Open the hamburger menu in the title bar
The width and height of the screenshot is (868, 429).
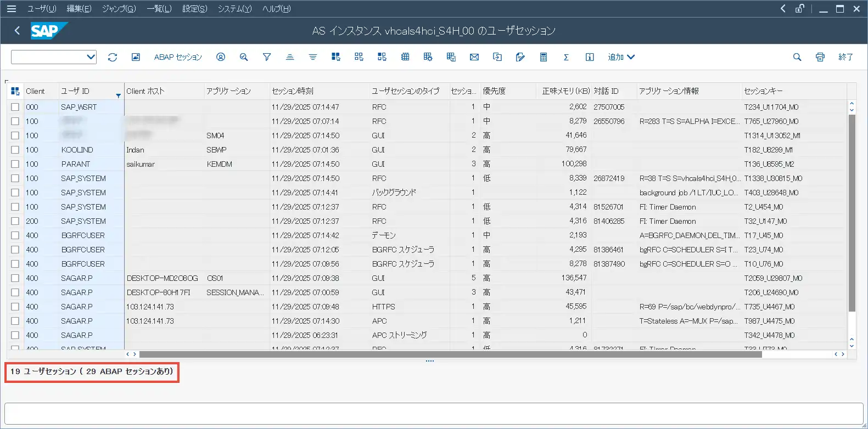pos(12,9)
